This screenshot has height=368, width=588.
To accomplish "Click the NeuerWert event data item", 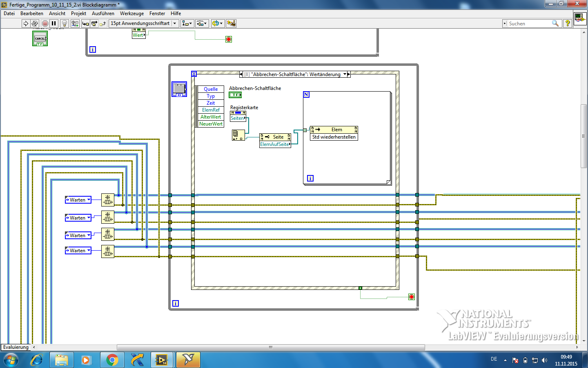I will tap(211, 124).
